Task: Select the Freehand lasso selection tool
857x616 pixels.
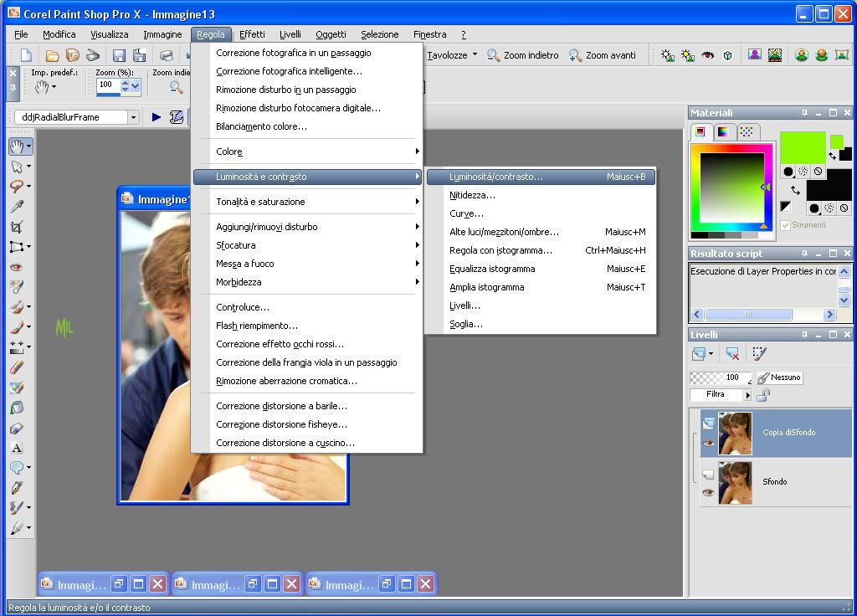Action: pos(17,187)
